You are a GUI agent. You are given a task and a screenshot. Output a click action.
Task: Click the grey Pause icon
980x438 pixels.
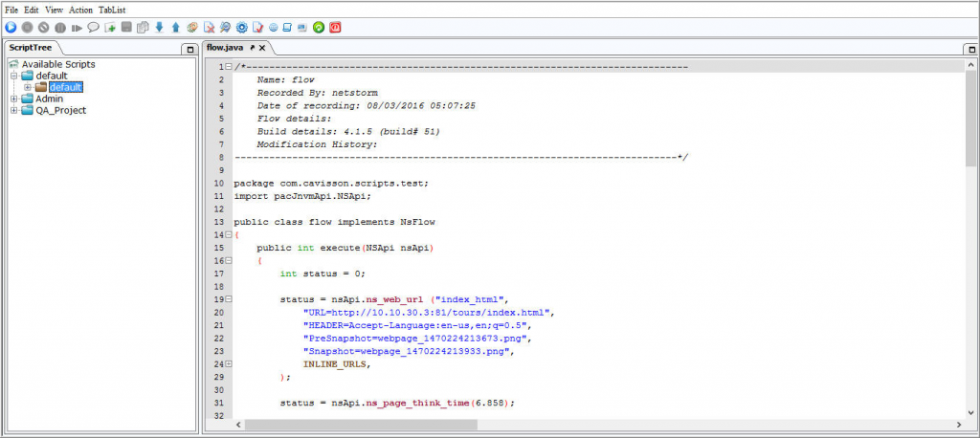coord(60,28)
